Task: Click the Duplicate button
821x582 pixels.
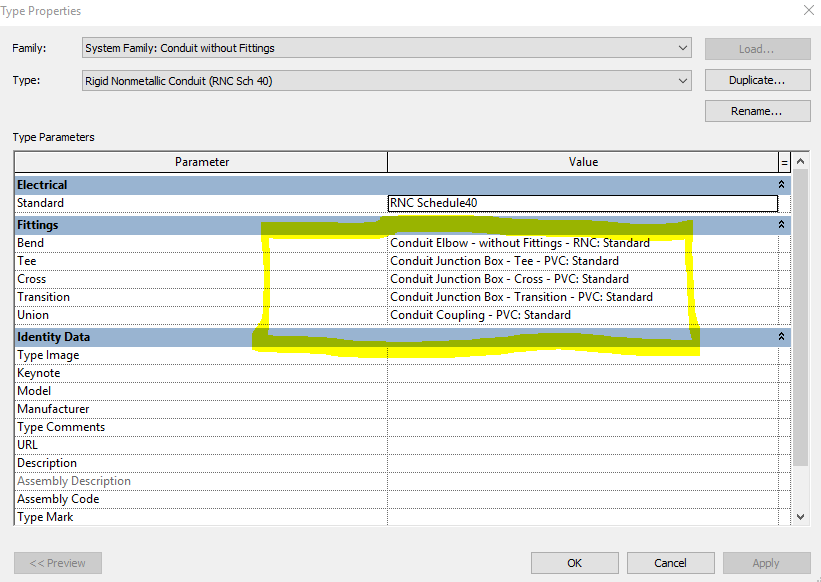Action: tap(757, 80)
